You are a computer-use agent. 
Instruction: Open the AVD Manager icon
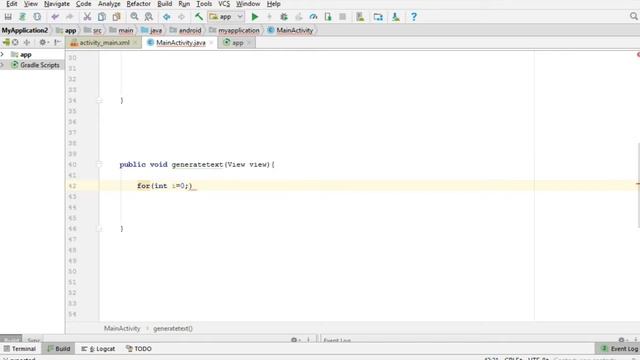(x=360, y=17)
